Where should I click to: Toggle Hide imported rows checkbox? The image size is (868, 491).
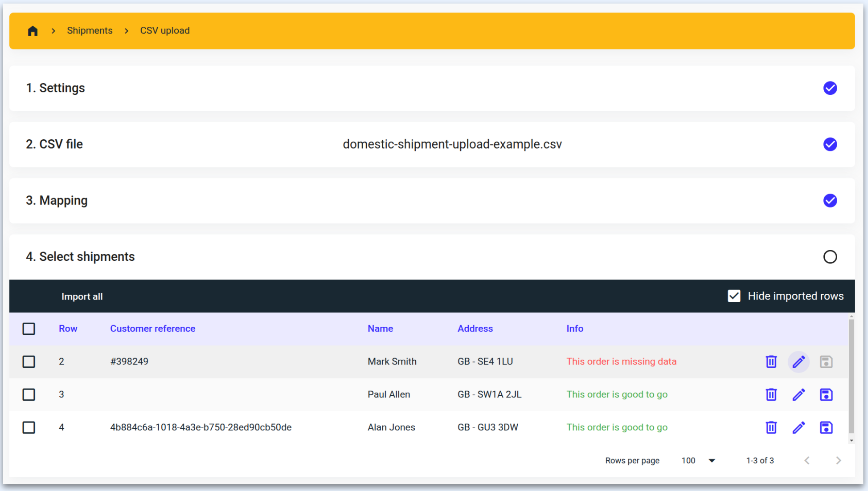coord(734,296)
